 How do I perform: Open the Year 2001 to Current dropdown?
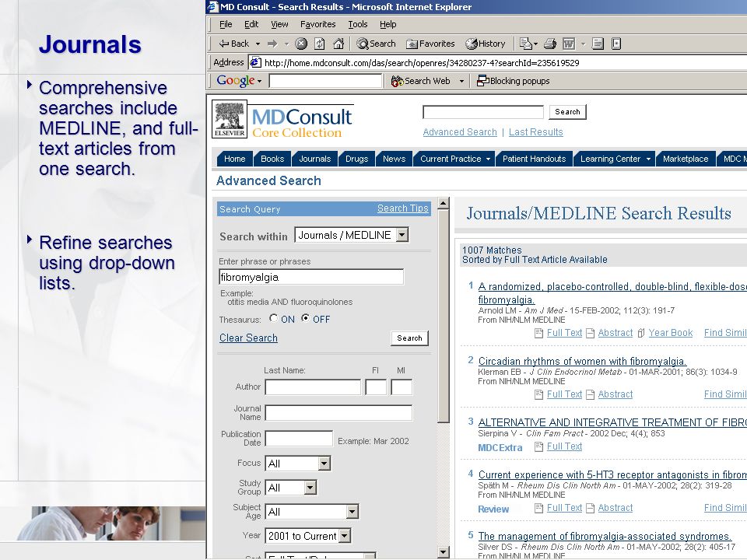pyautogui.click(x=345, y=536)
